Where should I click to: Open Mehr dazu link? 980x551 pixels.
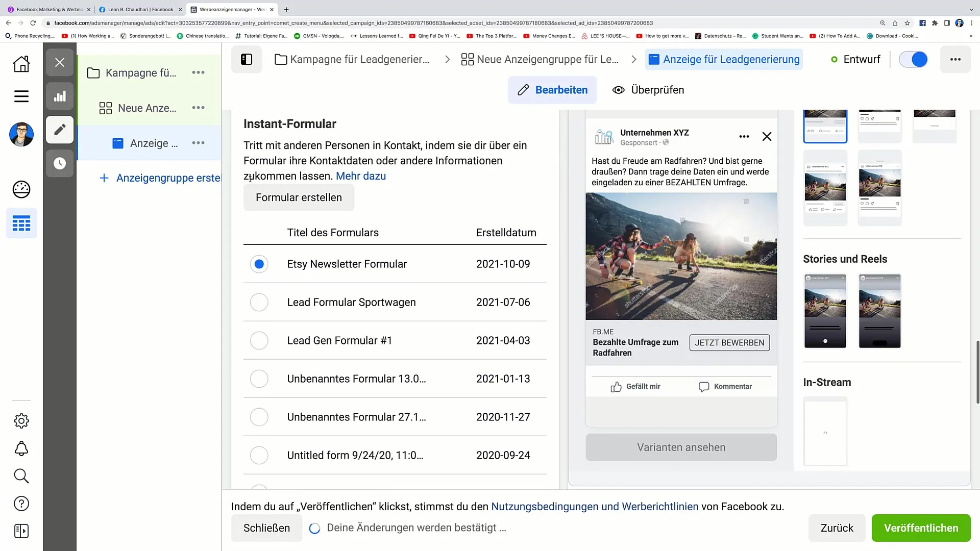pos(361,176)
